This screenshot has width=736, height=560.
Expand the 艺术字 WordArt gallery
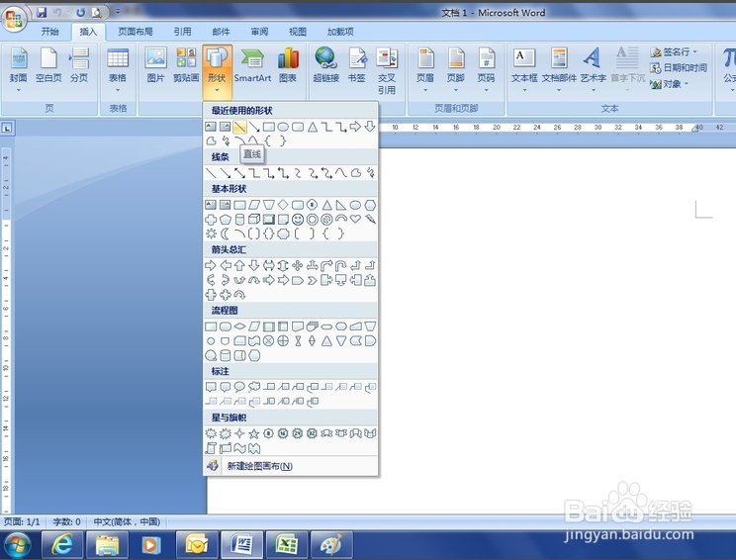point(593,70)
